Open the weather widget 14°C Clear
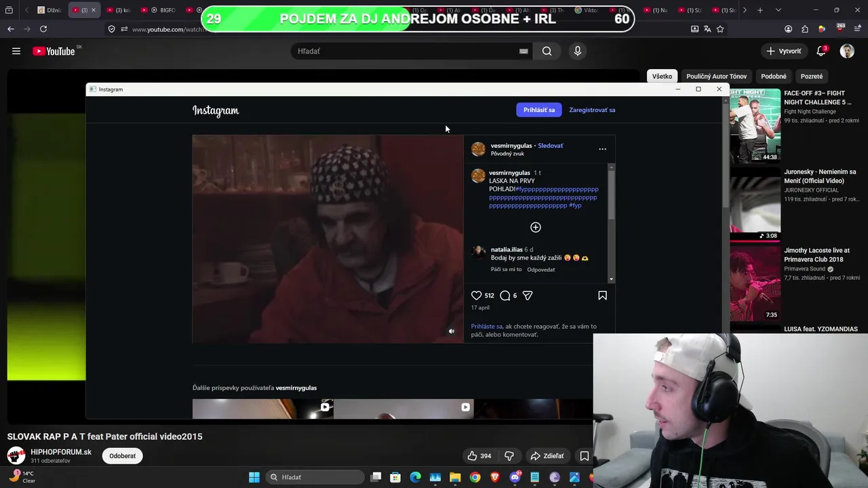868x488 pixels. [22, 477]
